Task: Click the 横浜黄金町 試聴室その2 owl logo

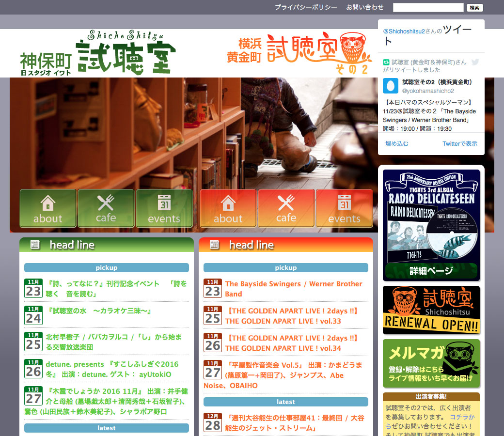Action: coord(299,53)
